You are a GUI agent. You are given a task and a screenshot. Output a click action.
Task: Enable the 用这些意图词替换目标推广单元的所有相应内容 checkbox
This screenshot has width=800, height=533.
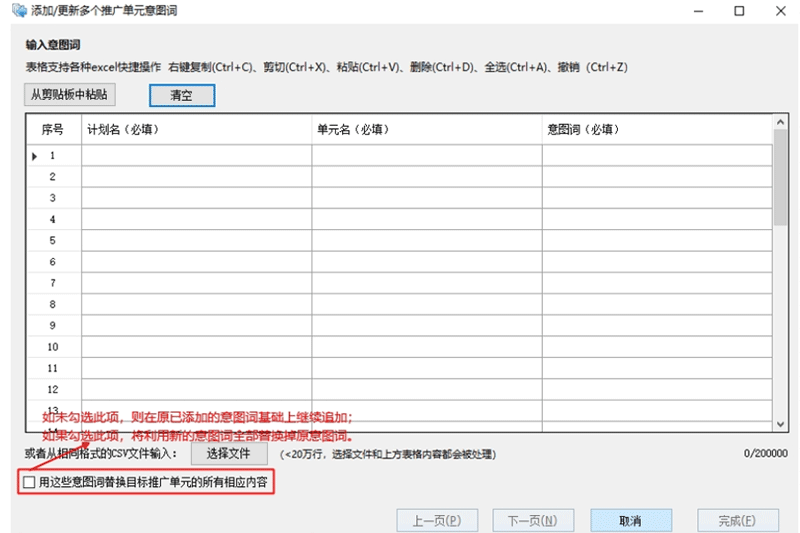coord(29,483)
